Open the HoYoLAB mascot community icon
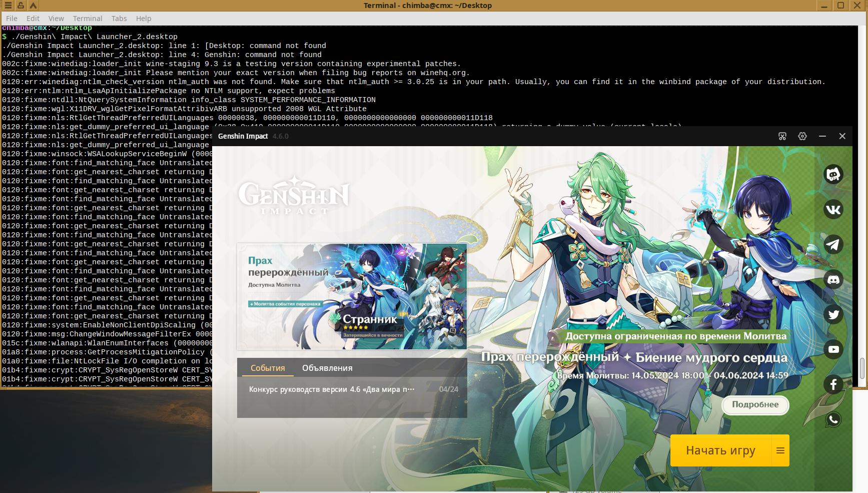868x493 pixels. [833, 174]
